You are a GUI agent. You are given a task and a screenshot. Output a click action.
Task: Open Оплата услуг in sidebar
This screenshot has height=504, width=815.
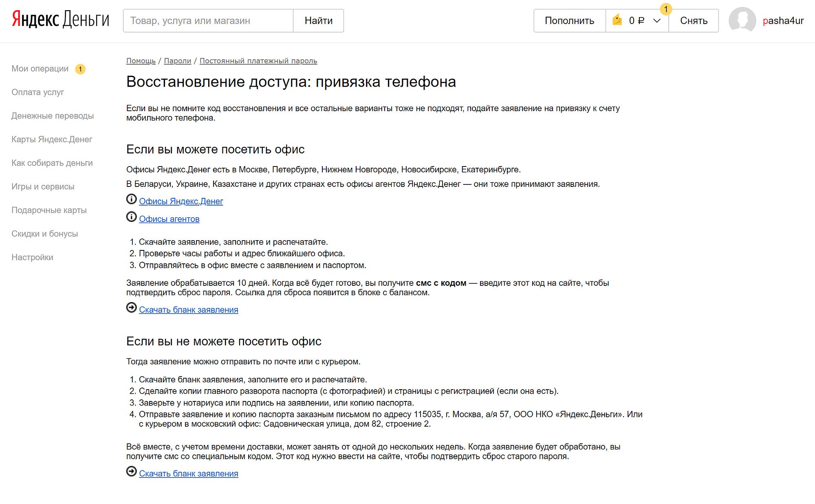[x=38, y=92]
